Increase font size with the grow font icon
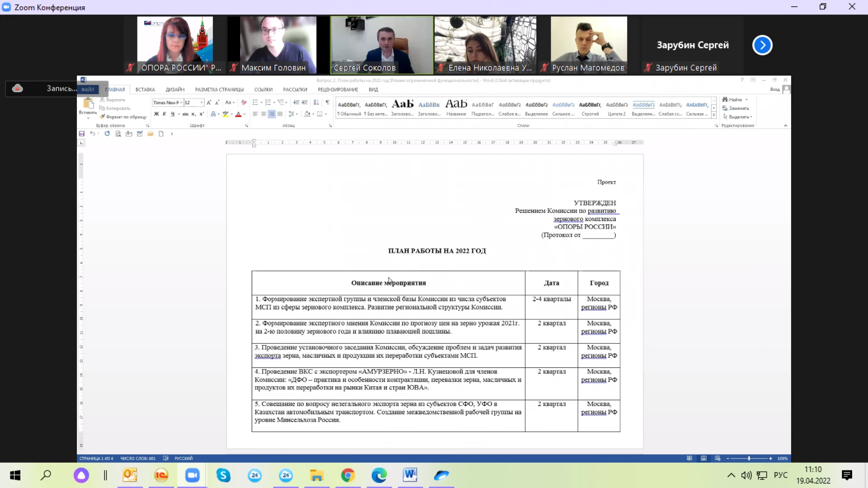The height and width of the screenshot is (488, 868). tap(209, 103)
